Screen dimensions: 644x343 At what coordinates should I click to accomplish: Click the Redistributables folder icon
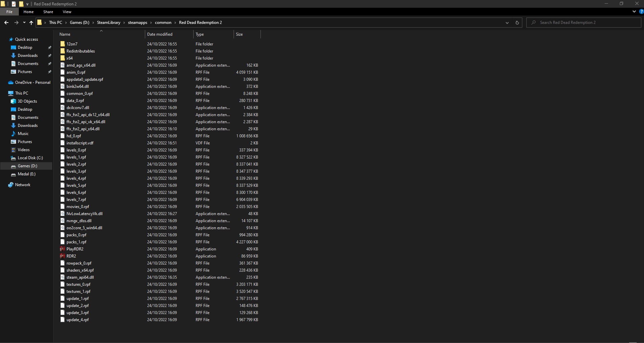point(63,51)
